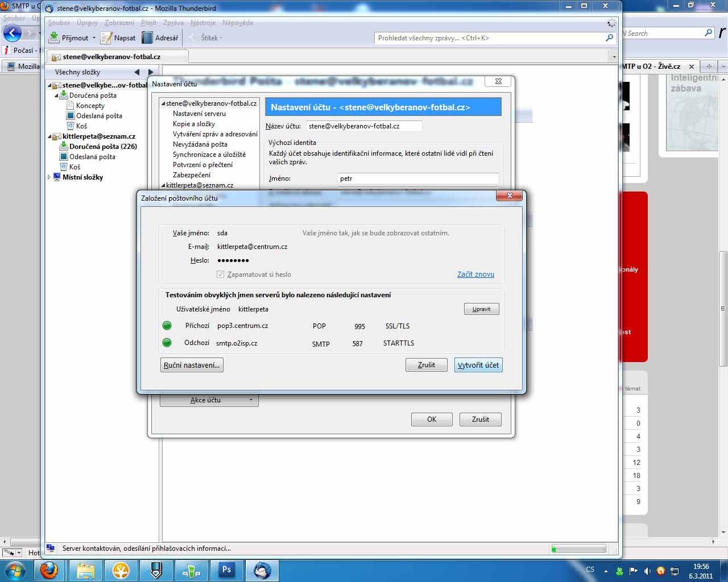
Task: Click the activity throbber icon in menu bar
Action: (611, 23)
